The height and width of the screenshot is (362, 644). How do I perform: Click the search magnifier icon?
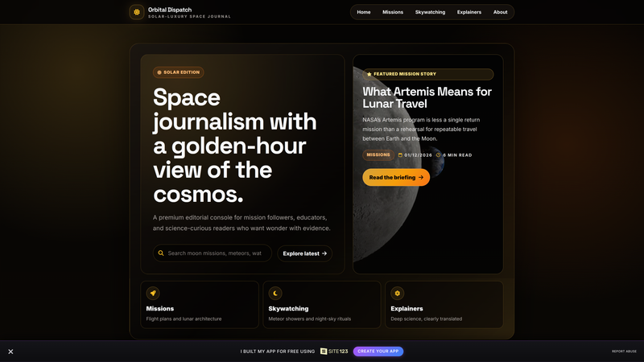tap(161, 253)
